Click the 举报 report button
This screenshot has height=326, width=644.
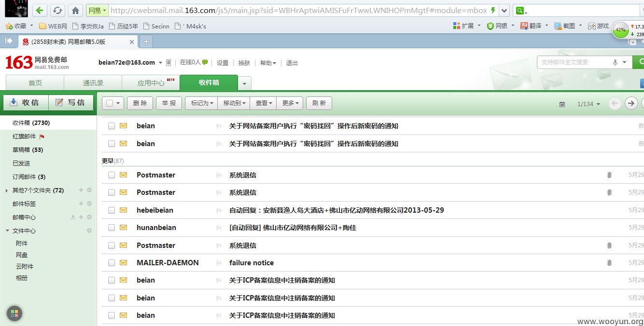point(169,103)
